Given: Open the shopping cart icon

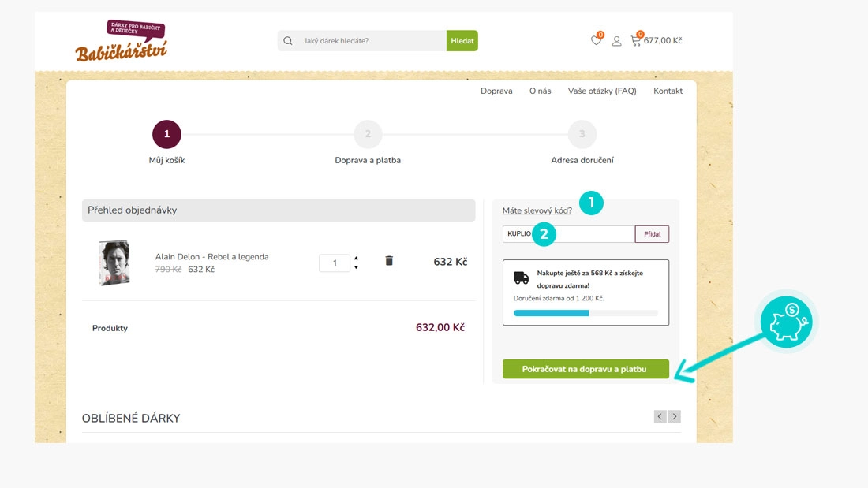Looking at the screenshot, I should [635, 40].
